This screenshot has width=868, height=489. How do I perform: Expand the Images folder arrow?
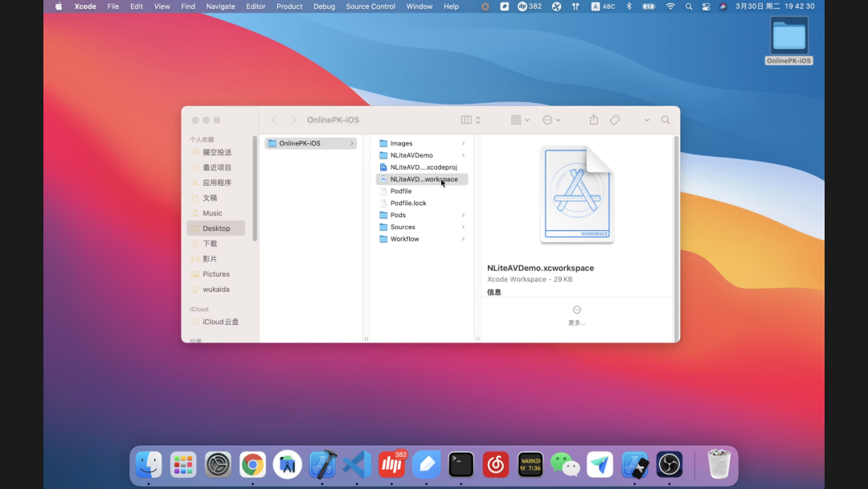coord(464,143)
